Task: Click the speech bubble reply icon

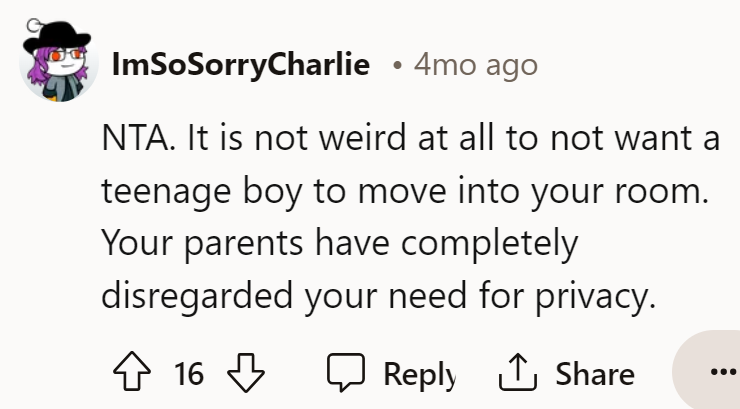Action: click(346, 372)
